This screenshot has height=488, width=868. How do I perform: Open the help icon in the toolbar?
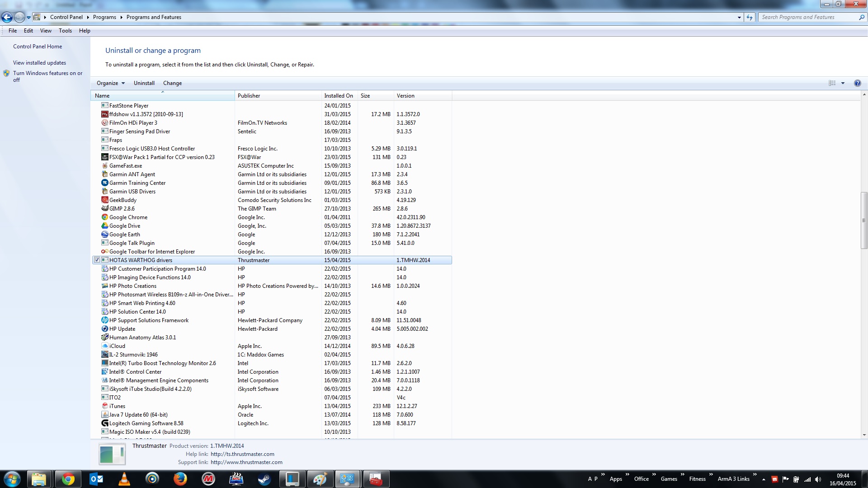pyautogui.click(x=857, y=83)
